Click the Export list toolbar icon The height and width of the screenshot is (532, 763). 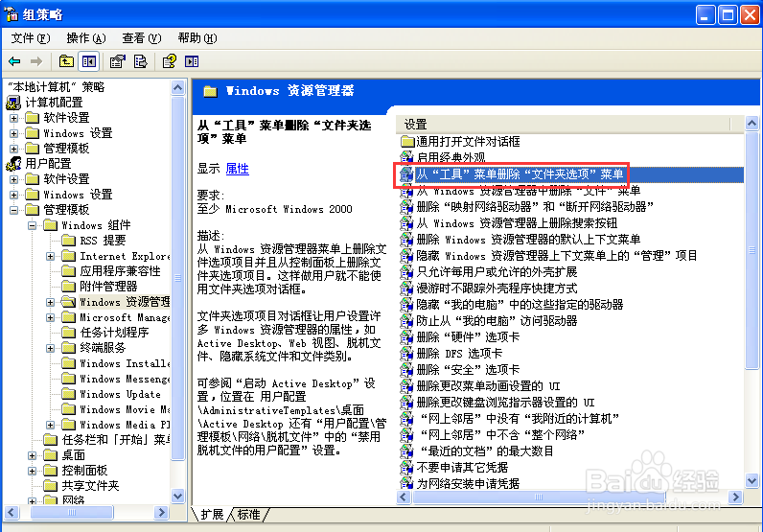(x=141, y=61)
